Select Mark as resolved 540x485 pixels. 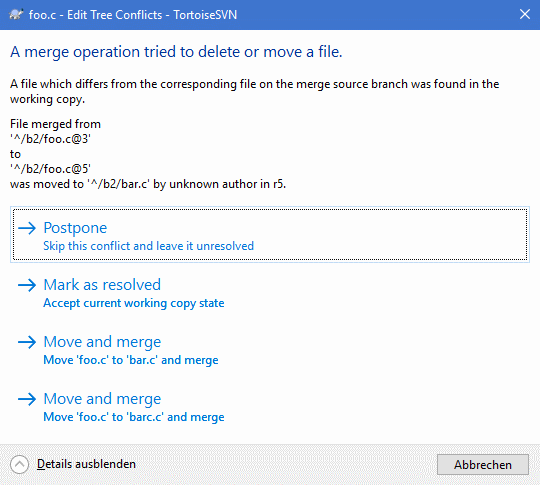coord(270,292)
